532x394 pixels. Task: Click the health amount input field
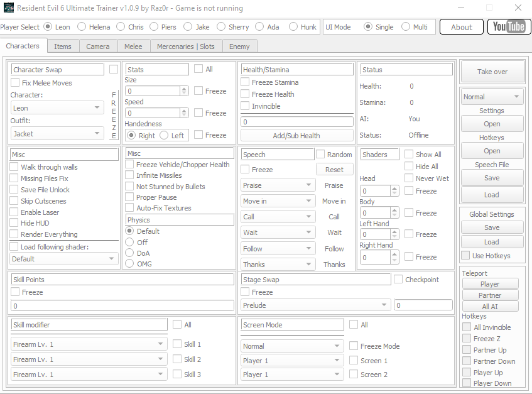click(x=297, y=121)
